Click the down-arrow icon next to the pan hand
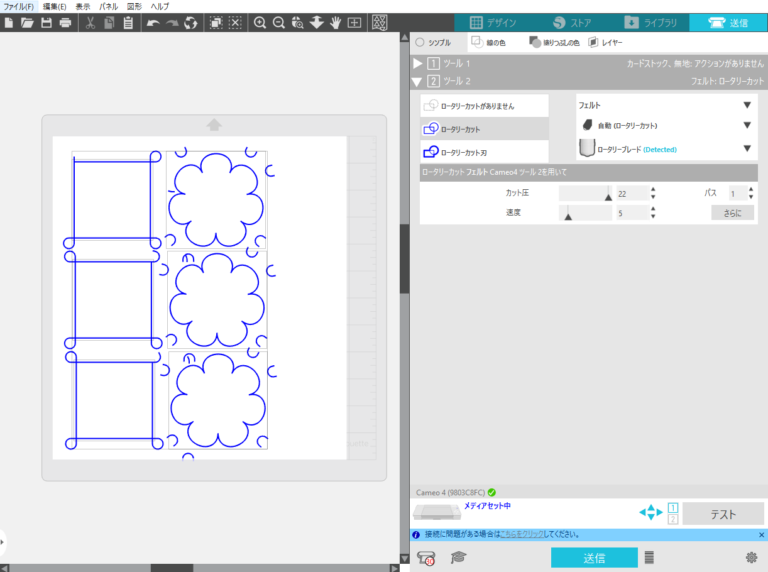 (317, 23)
